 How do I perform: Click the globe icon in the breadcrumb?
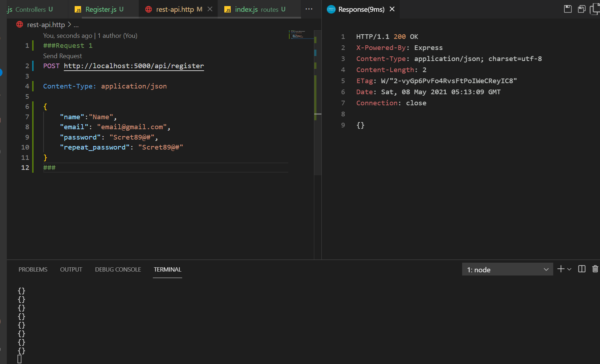coord(20,24)
